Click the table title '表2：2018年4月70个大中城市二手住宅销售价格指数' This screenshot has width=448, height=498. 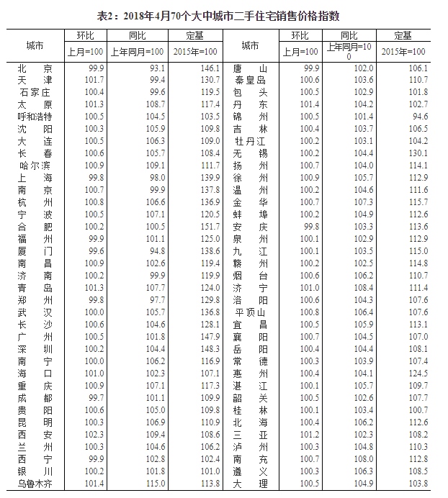tap(218, 17)
